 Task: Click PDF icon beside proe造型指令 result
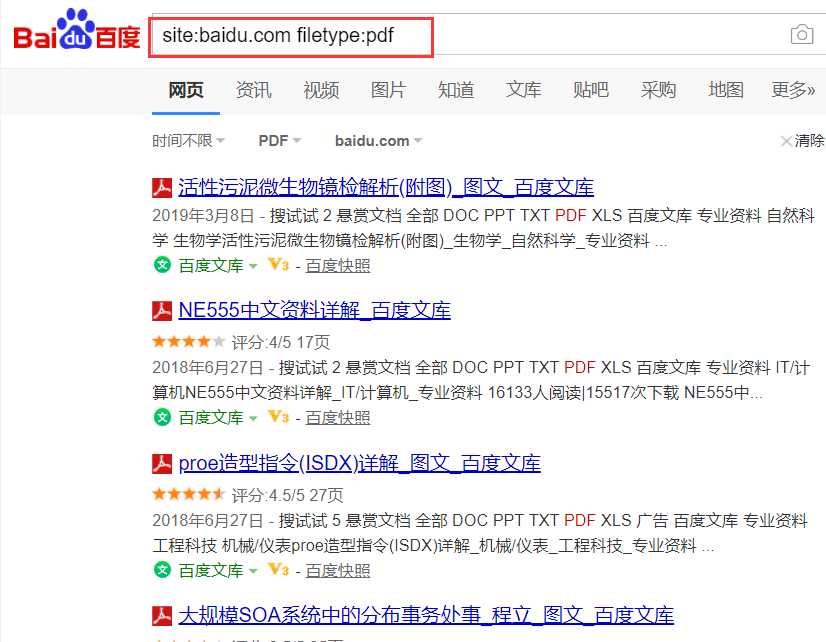162,463
